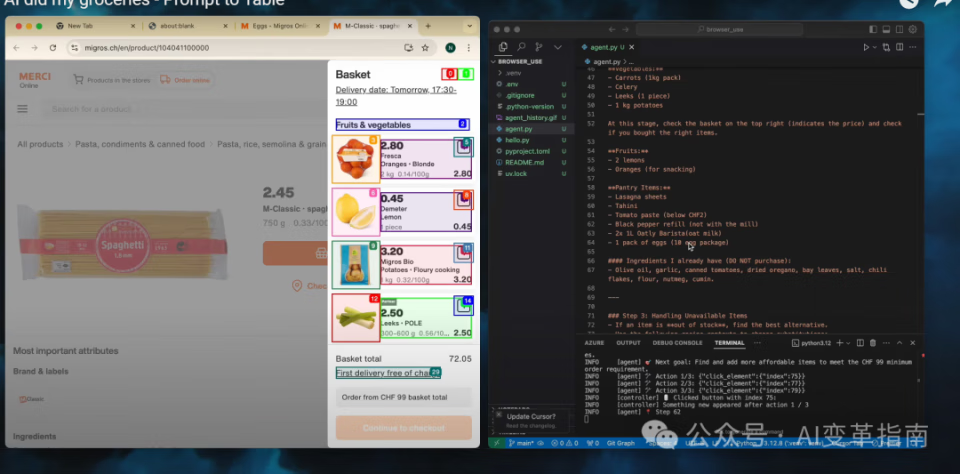Click Fruits & vegetables category in basket
Image resolution: width=960 pixels, height=474 pixels.
(402, 125)
